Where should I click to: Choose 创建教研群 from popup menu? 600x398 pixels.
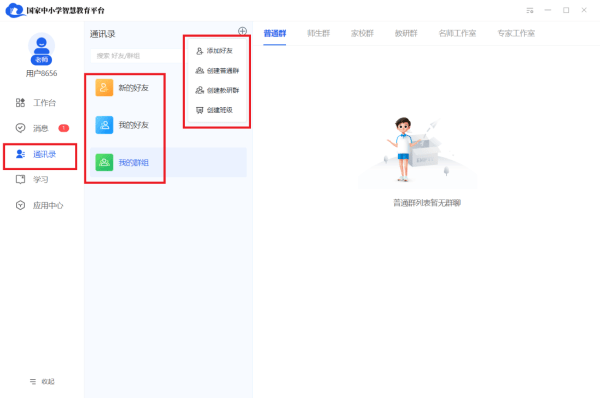[217, 90]
